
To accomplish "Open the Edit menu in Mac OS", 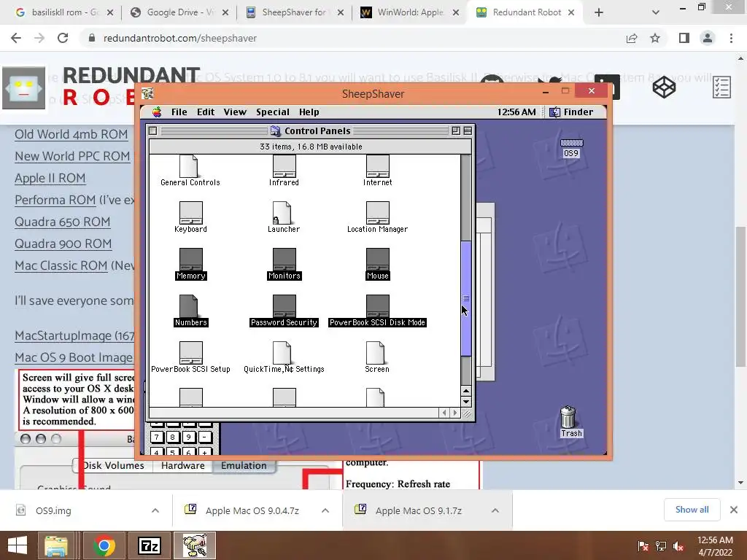I will [x=206, y=112].
